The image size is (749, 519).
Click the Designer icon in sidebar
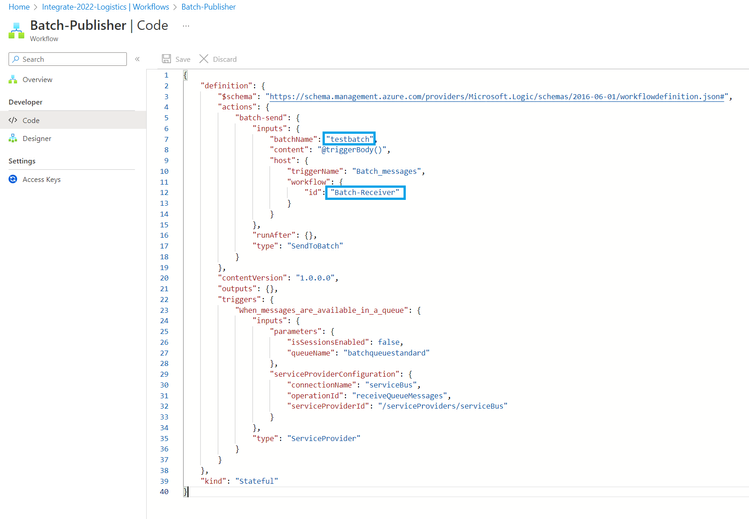click(13, 138)
